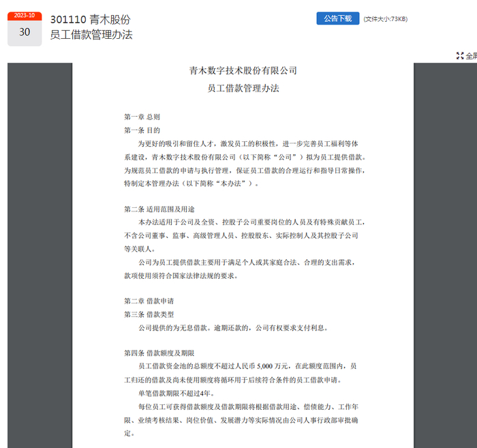Click the line 单笔借款期限不超过4年

(176, 393)
